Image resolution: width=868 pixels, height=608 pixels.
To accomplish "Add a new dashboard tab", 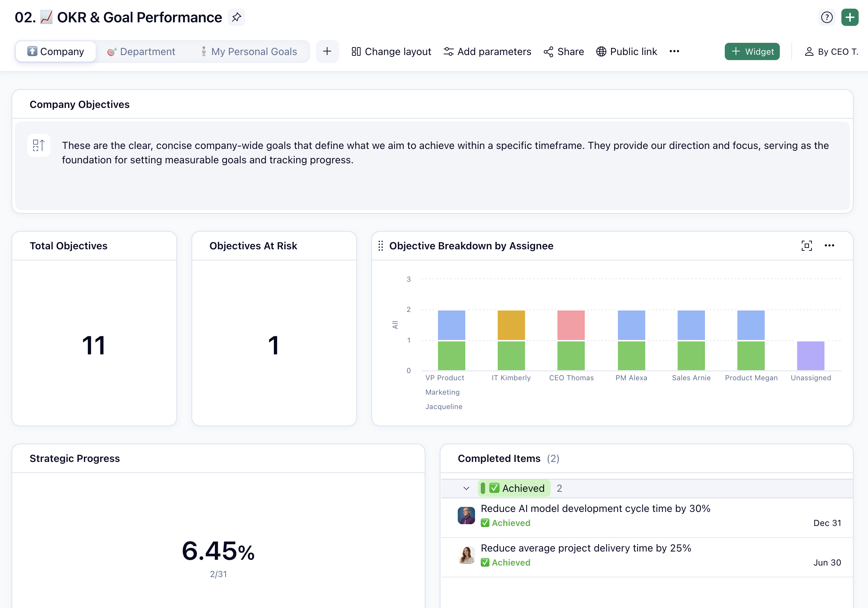I will [327, 51].
